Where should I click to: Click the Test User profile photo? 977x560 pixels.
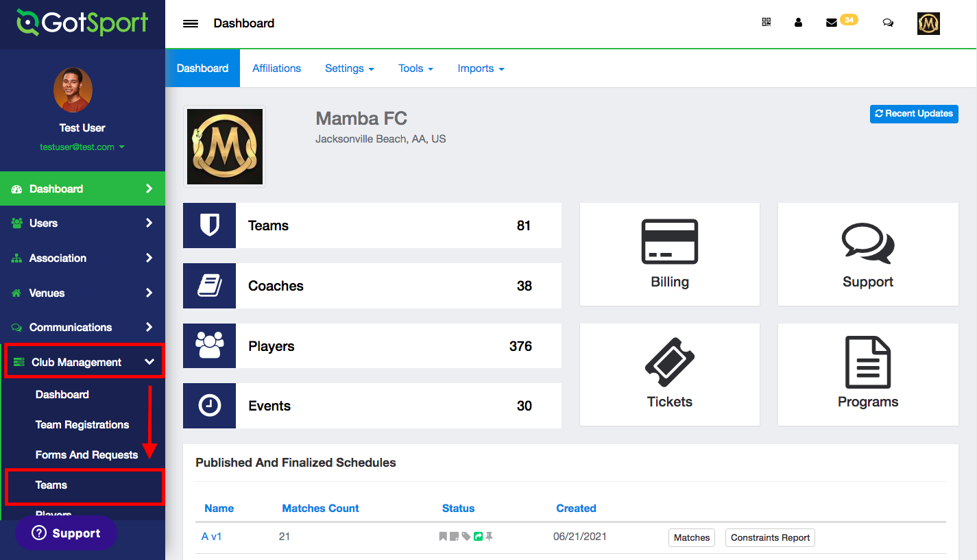pyautogui.click(x=73, y=90)
